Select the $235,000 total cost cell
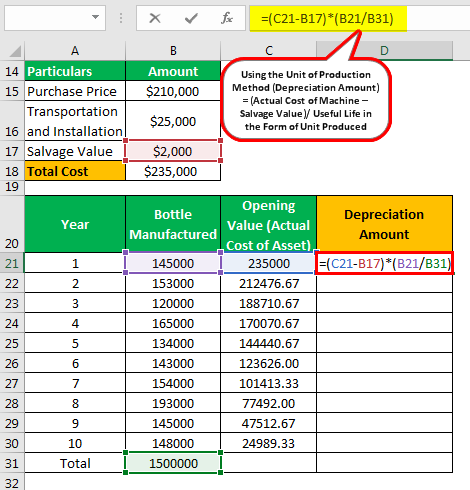The height and width of the screenshot is (490, 470). [173, 171]
